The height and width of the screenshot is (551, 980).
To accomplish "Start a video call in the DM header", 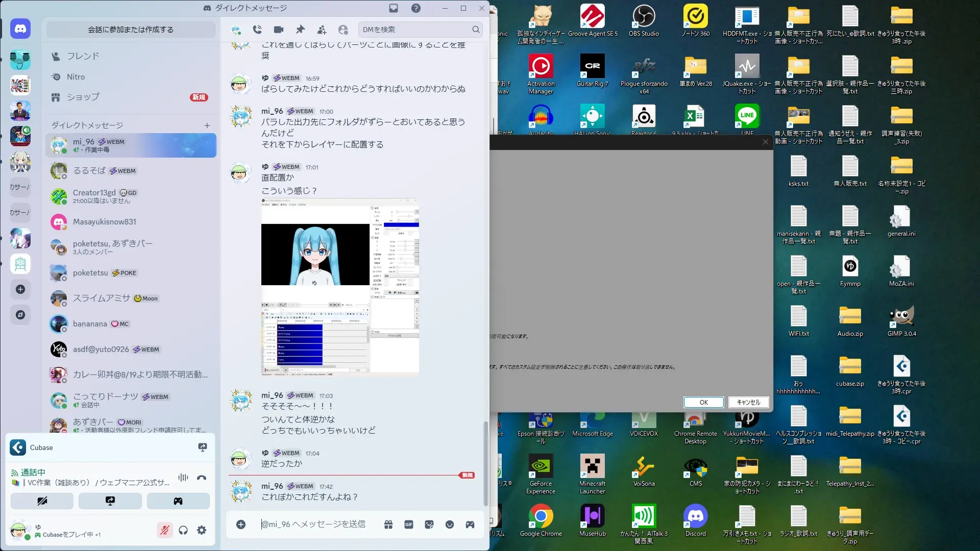I will coord(278,30).
